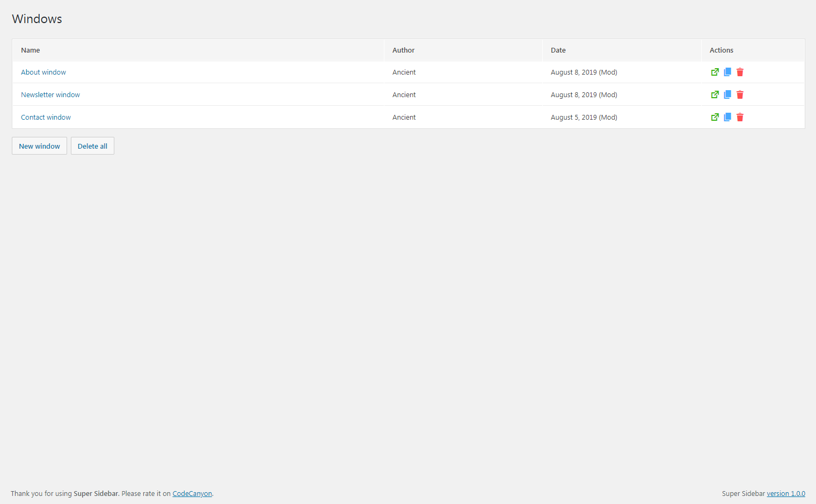Click the Windows page heading
This screenshot has width=816, height=504.
[x=37, y=19]
